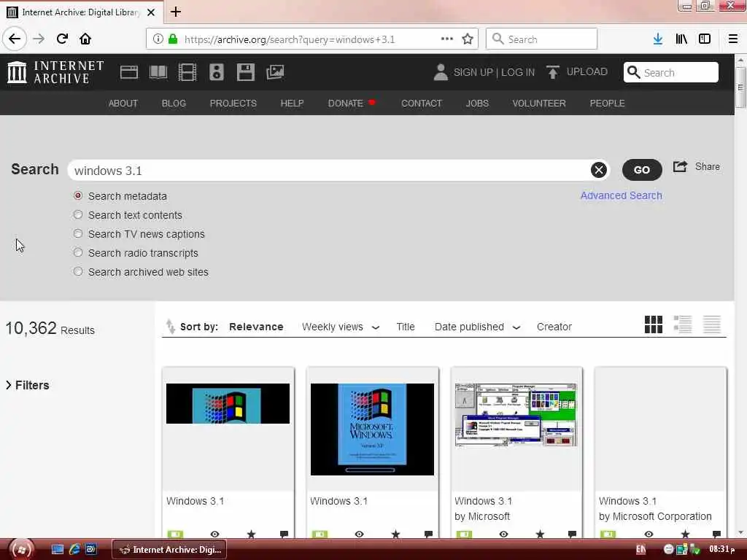Open Microsoft Windows splash screen thumbnail
Image resolution: width=747 pixels, height=560 pixels.
(372, 429)
